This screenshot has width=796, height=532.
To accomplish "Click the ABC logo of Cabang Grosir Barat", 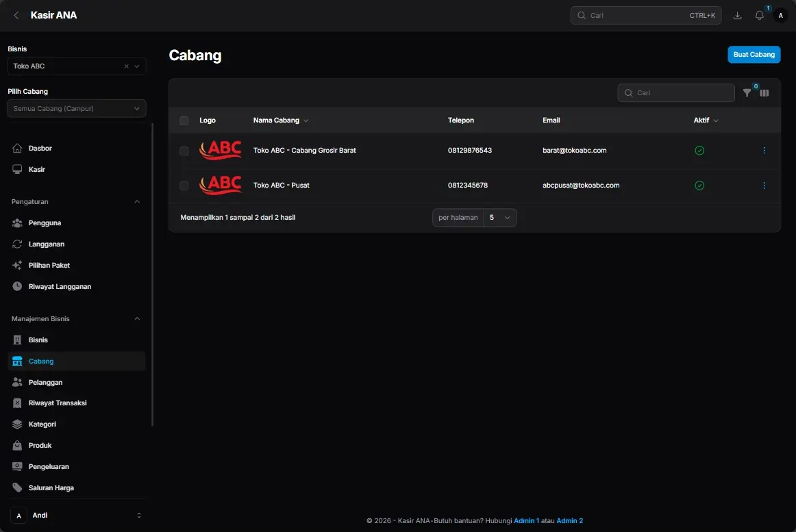I will coord(221,150).
